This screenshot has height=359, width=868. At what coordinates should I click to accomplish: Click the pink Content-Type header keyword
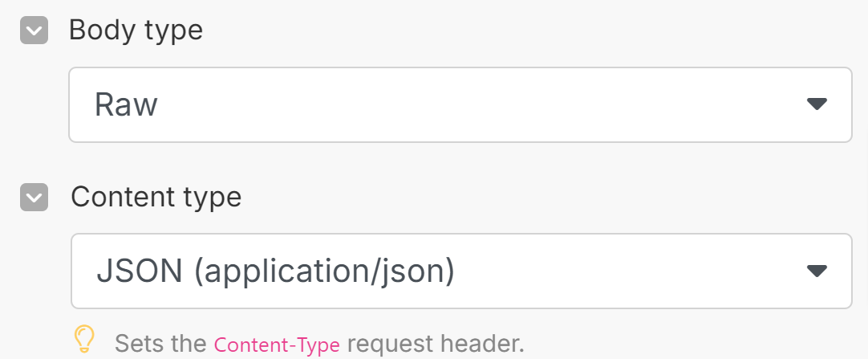[277, 345]
